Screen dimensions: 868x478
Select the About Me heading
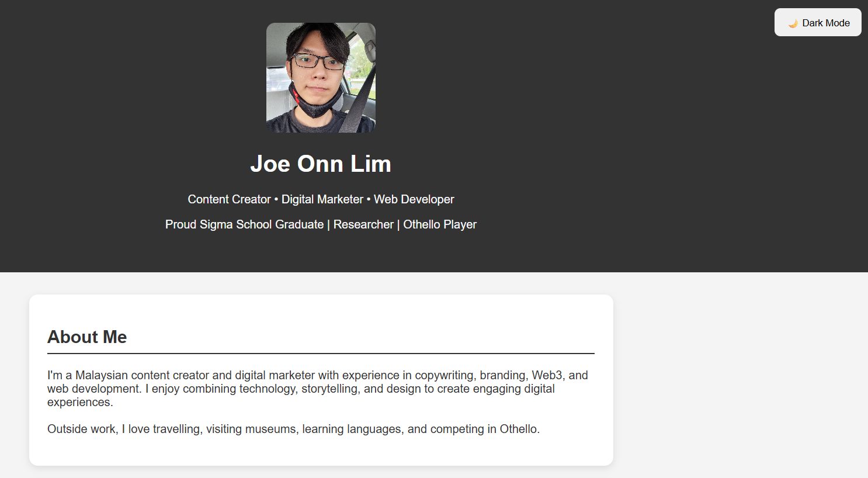[87, 337]
